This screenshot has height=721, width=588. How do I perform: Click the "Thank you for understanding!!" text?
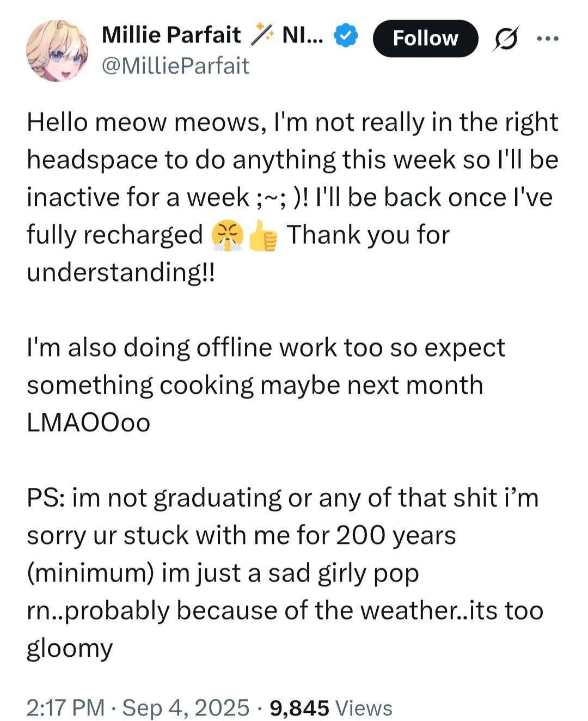tap(238, 253)
